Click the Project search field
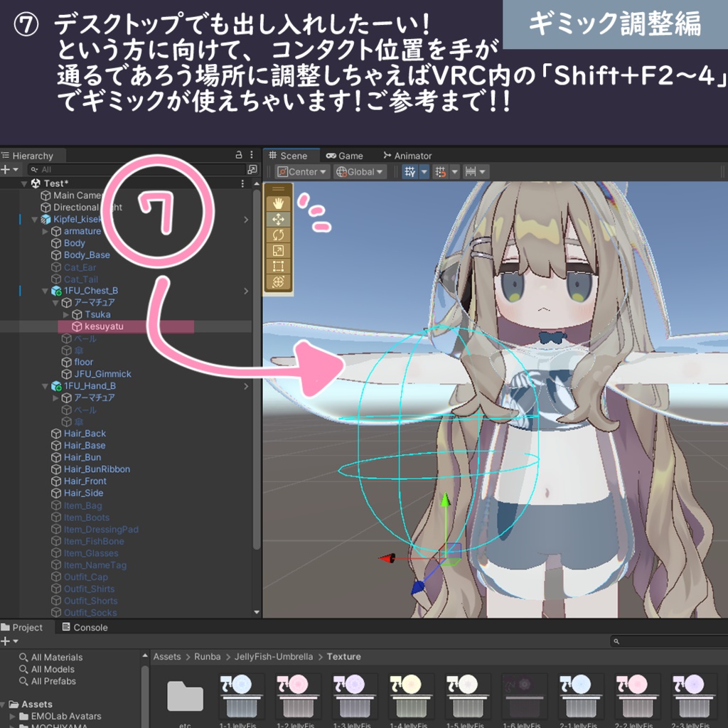 668,641
